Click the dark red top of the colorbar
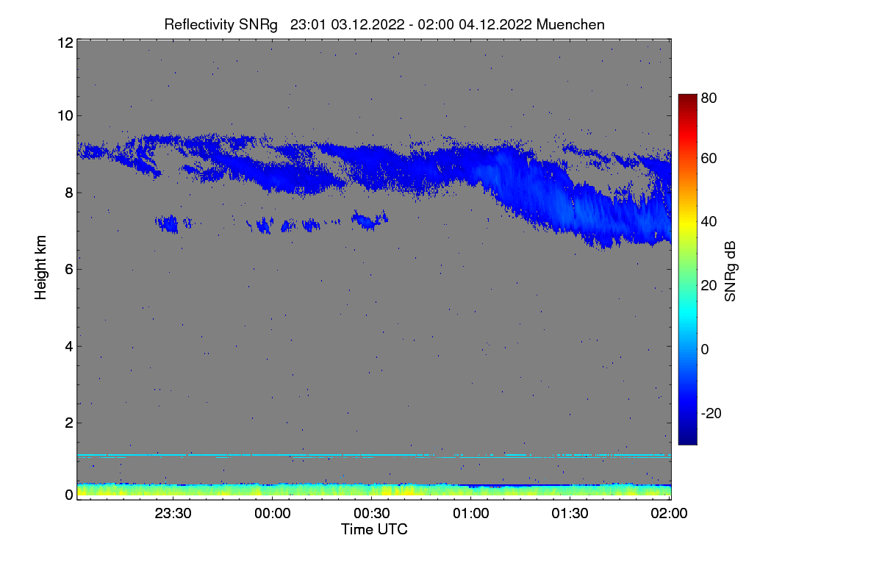The image size is (882, 588). point(687,99)
